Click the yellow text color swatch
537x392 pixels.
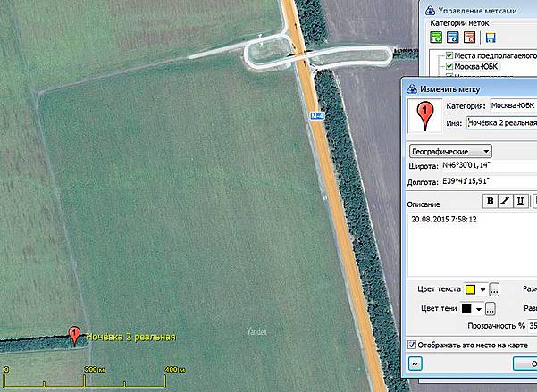[x=469, y=289]
